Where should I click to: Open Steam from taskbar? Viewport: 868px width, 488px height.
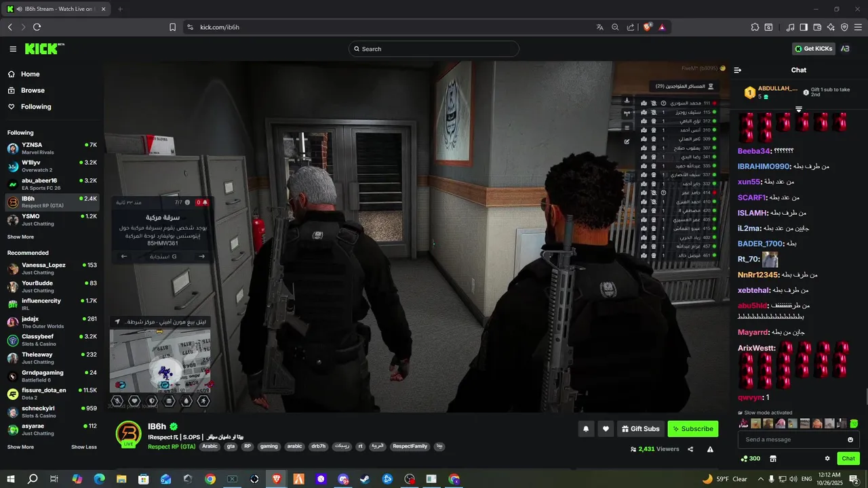tap(365, 479)
